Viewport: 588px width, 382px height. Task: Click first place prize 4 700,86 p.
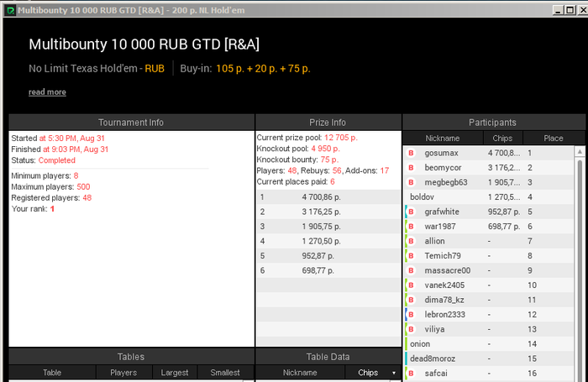pyautogui.click(x=322, y=197)
